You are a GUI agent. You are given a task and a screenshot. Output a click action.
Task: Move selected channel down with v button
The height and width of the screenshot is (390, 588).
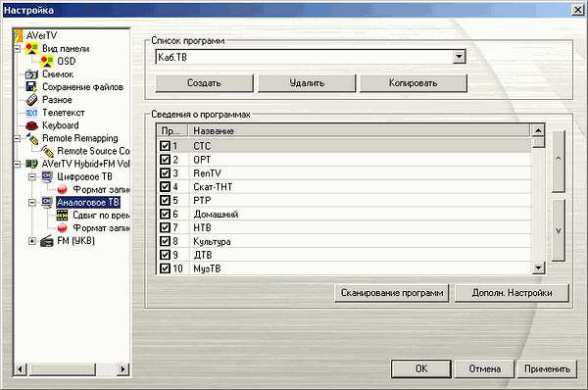(x=558, y=230)
